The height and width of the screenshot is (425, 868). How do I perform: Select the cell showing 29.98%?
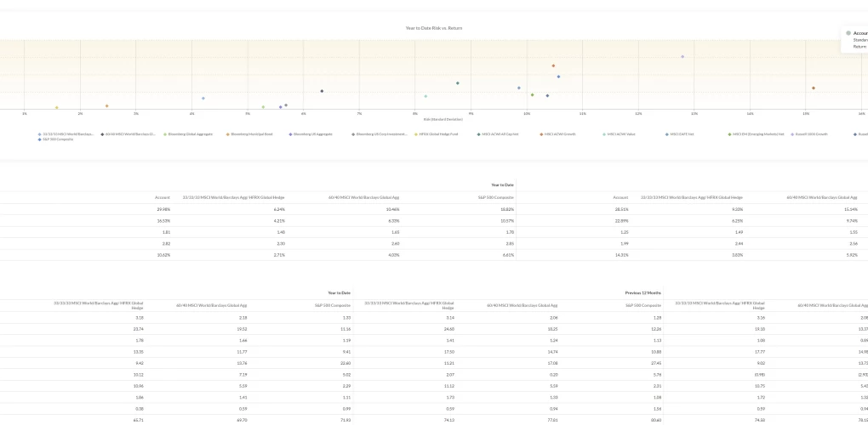tap(163, 209)
